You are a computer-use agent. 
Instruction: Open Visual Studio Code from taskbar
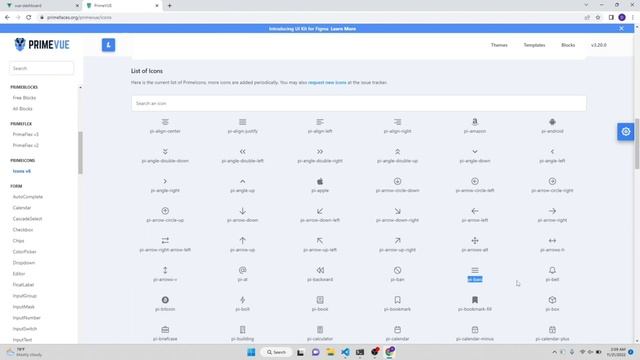click(x=345, y=352)
